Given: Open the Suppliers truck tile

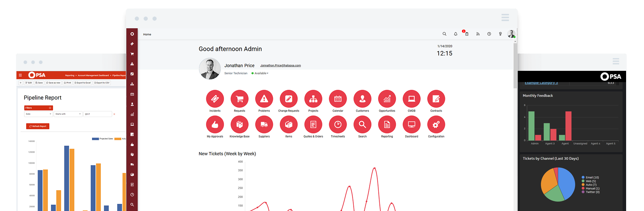Looking at the screenshot, I should [x=264, y=124].
